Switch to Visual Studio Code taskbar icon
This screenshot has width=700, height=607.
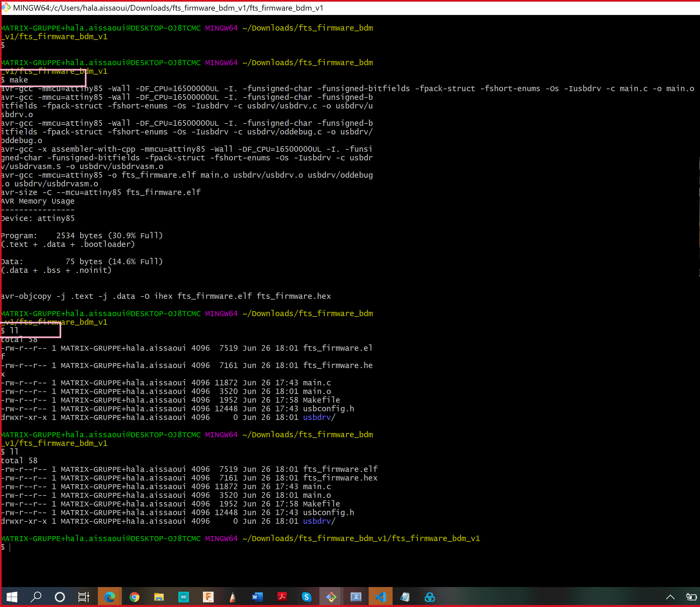[x=380, y=597]
